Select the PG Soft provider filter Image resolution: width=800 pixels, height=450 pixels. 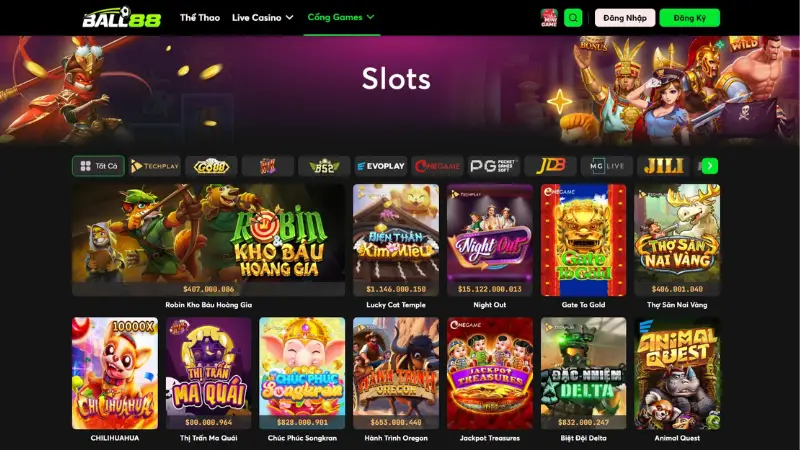493,166
